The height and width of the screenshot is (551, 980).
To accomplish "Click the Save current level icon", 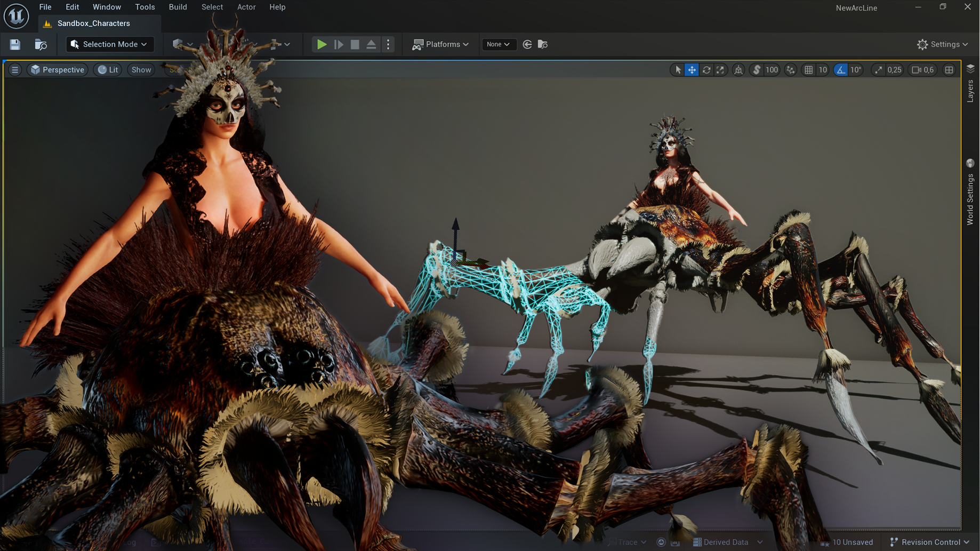I will [15, 44].
